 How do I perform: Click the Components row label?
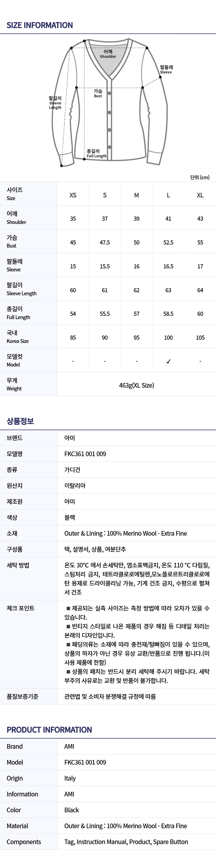pyautogui.click(x=24, y=842)
